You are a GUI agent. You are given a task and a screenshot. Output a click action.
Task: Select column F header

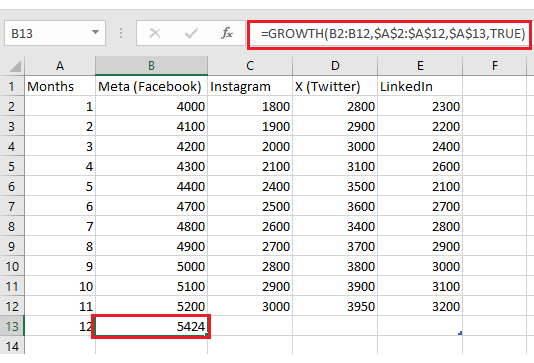495,66
